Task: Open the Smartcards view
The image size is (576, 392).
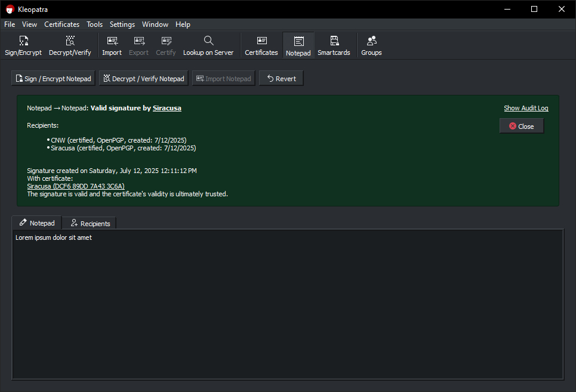Action: coord(334,45)
